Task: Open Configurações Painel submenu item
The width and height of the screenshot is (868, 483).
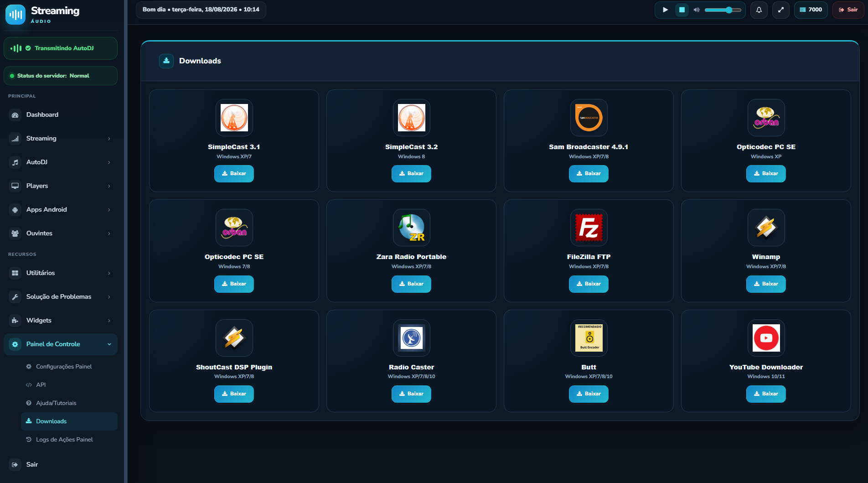Action: point(69,367)
